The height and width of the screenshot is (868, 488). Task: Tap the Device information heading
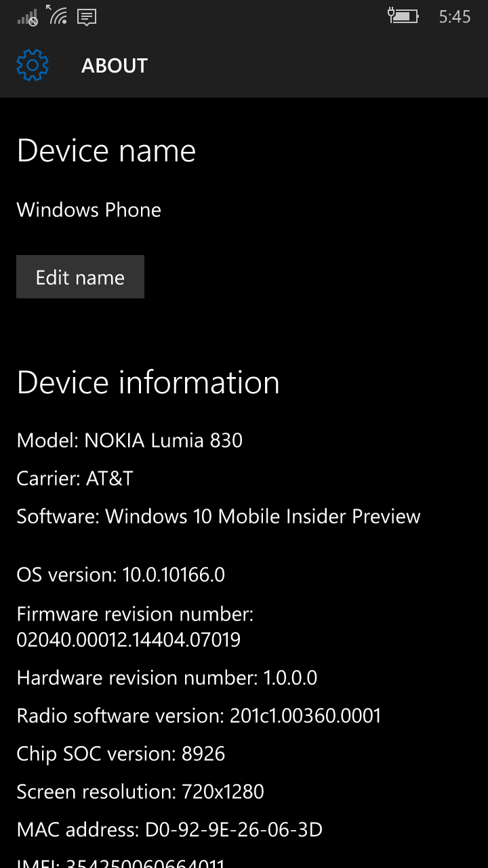148,382
